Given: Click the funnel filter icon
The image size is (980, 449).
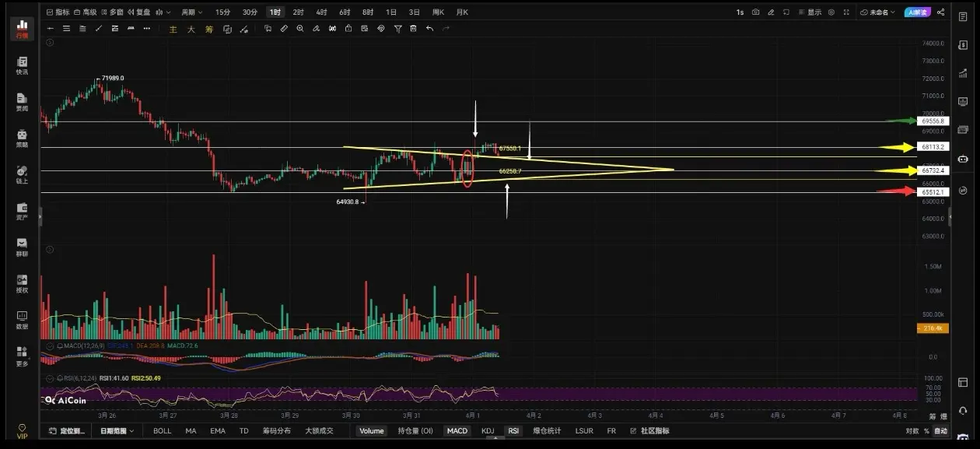Looking at the screenshot, I should click(x=397, y=29).
